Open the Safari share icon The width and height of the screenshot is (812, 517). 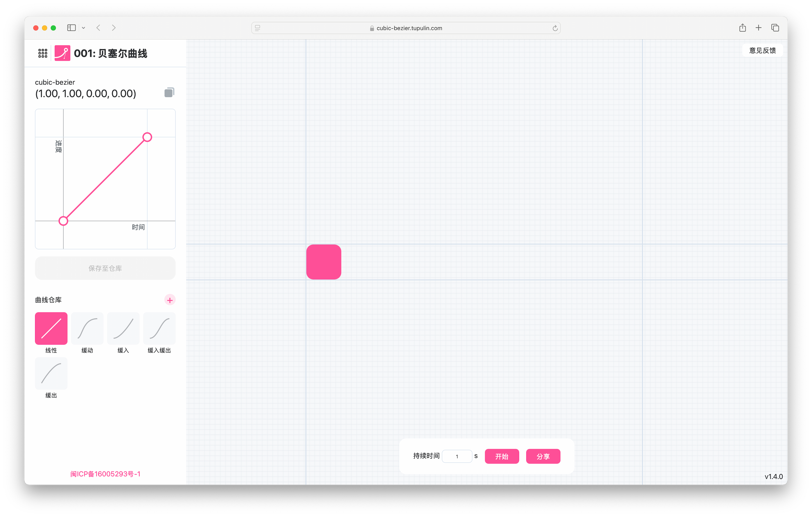[x=742, y=28]
